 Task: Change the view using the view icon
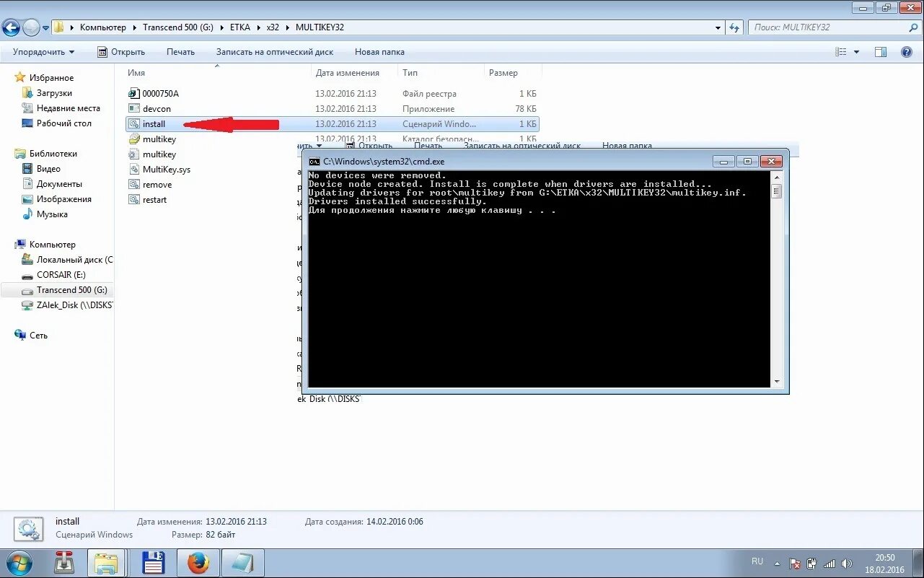(840, 52)
